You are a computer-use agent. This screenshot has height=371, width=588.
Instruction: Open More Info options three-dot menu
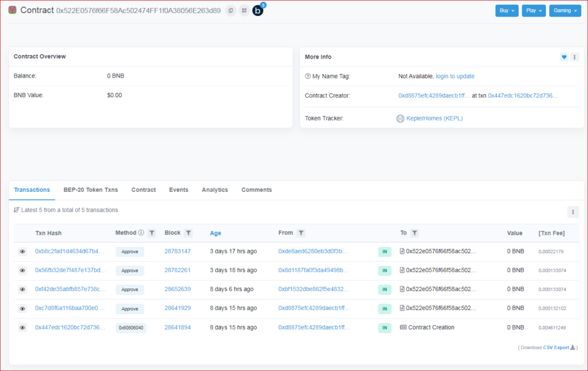(574, 57)
